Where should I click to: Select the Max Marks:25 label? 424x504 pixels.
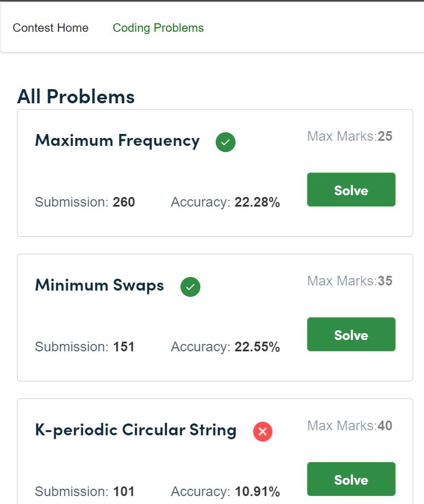click(350, 136)
